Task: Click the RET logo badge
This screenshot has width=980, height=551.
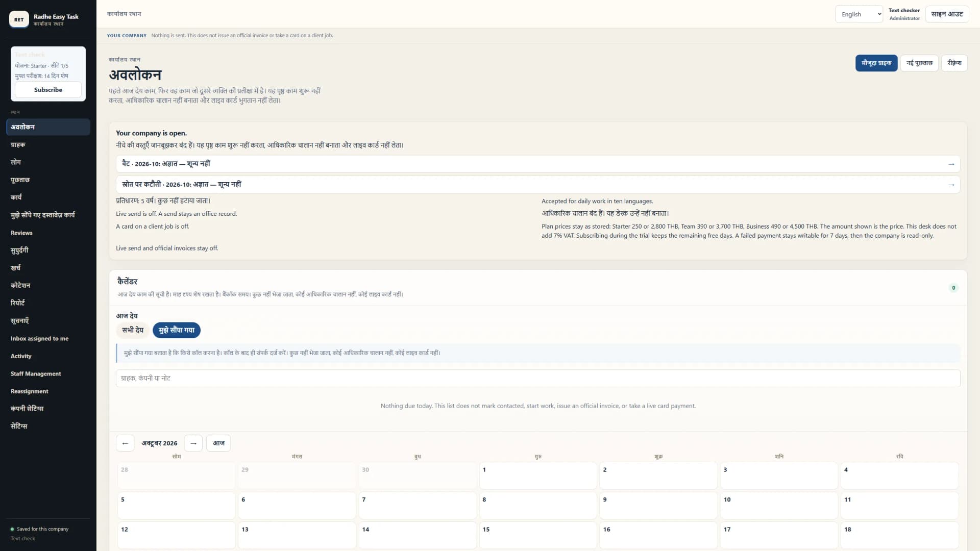Action: click(x=19, y=19)
